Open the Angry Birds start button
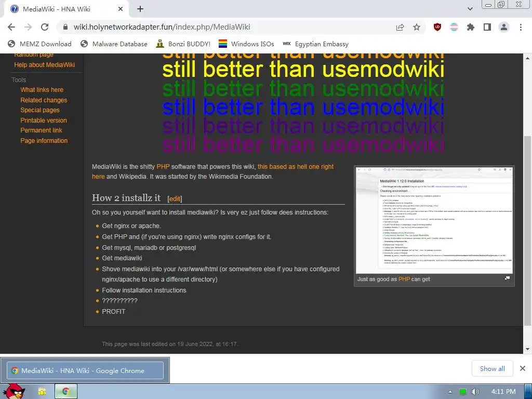Screen dimensions: 532x399 tap(14, 391)
